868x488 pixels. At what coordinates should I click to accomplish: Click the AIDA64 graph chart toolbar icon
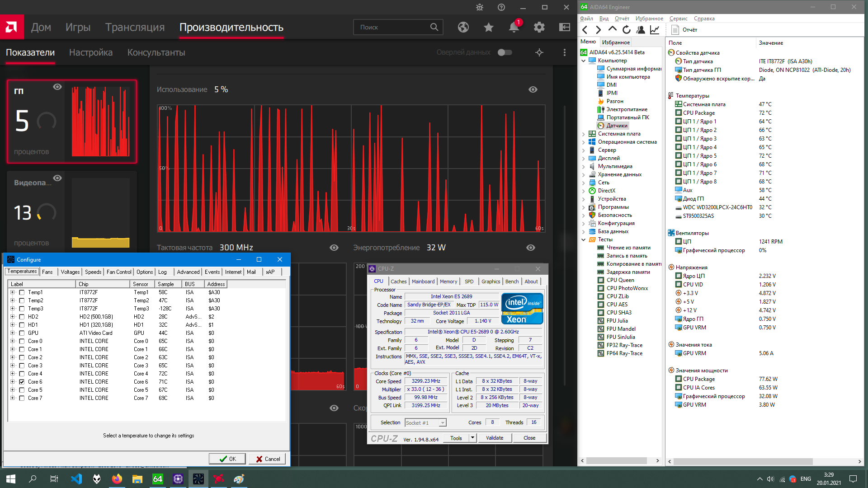(654, 30)
